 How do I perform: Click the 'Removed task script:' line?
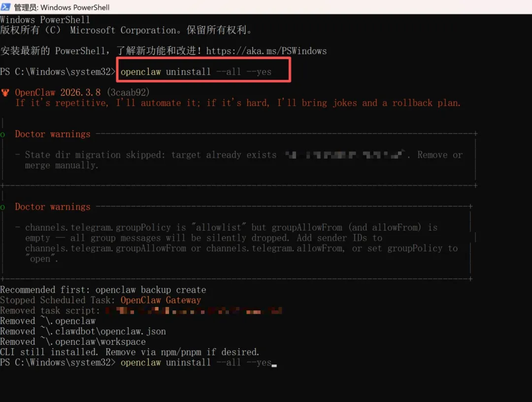pos(141,310)
